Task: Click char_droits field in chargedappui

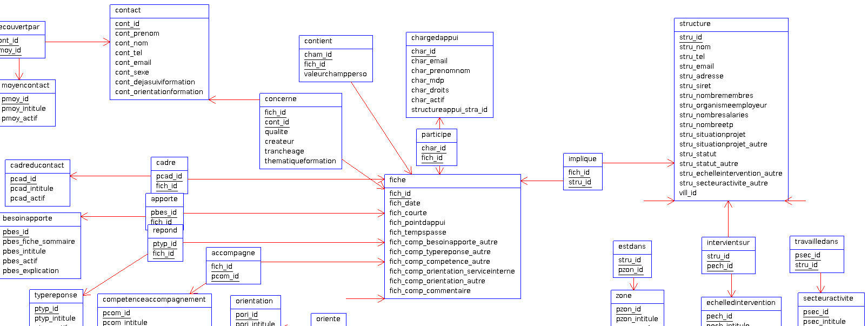Action: coord(430,90)
